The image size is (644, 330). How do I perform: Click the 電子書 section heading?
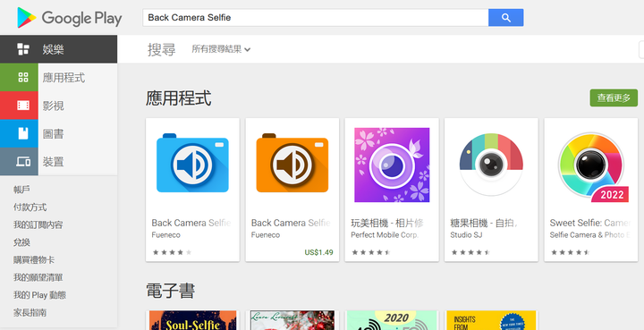point(171,291)
